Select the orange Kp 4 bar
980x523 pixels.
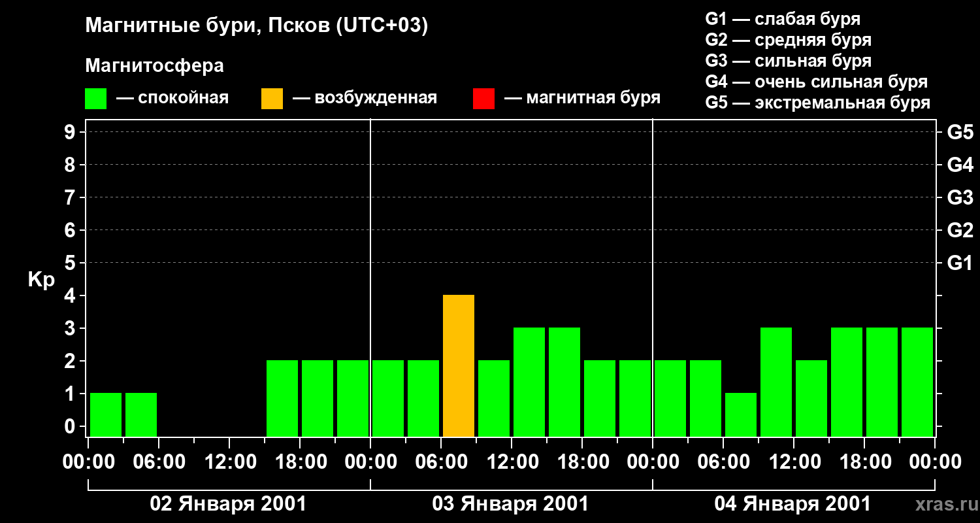pos(459,366)
